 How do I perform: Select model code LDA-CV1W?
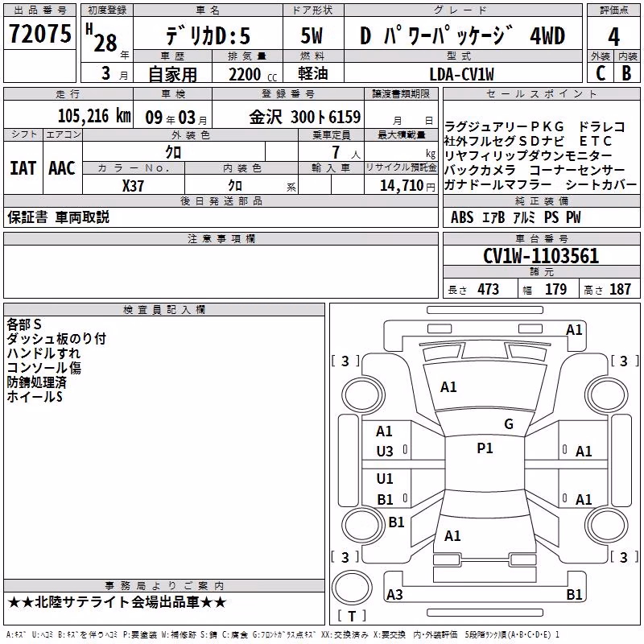(461, 74)
